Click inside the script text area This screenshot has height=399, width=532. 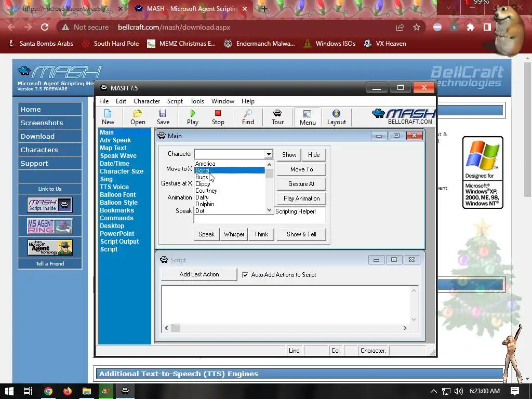(286, 305)
